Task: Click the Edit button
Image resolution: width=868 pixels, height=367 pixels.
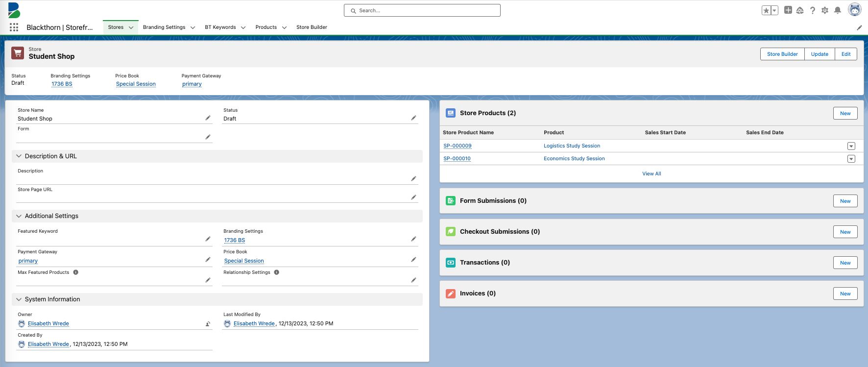Action: (846, 54)
